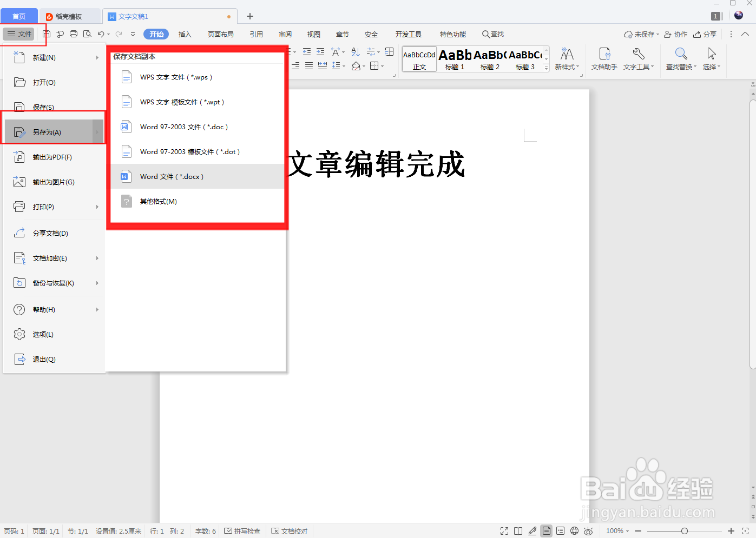Open the 文档助手 document assistant
756x538 pixels.
point(603,58)
